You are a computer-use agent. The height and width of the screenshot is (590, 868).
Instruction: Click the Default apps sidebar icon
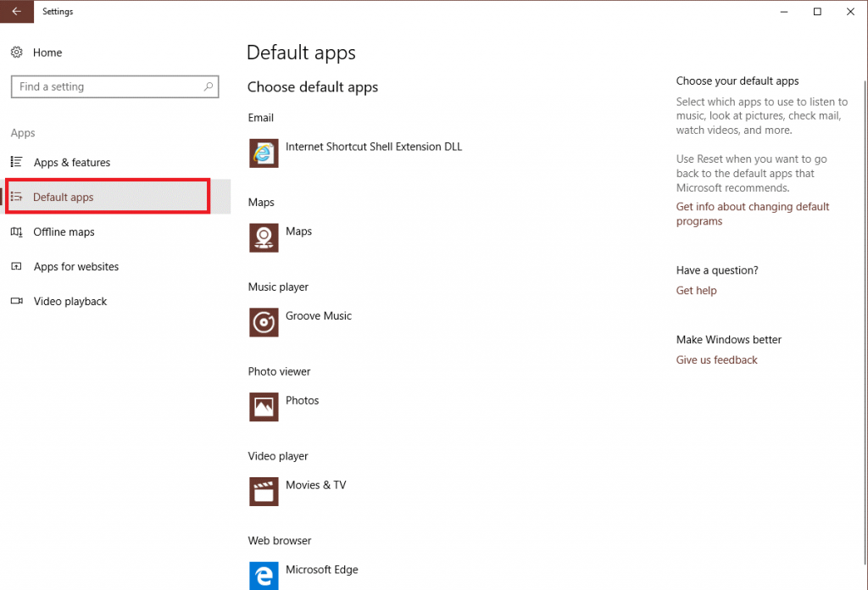[x=17, y=197]
